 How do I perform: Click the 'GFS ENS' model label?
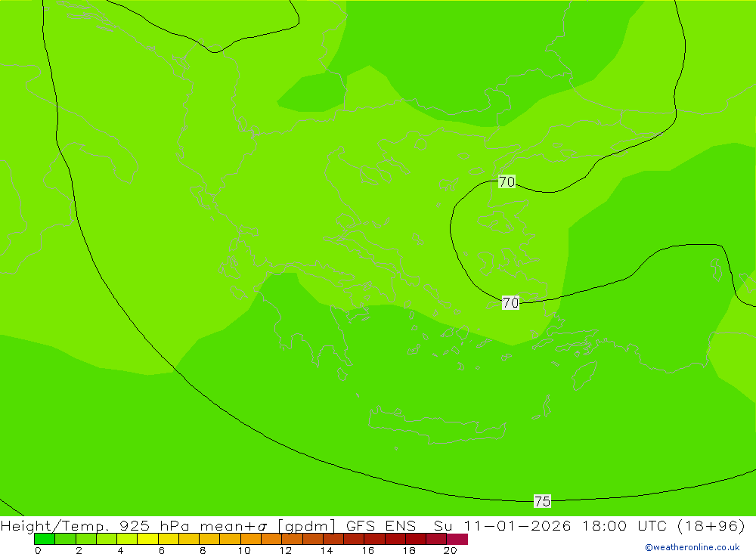click(381, 525)
